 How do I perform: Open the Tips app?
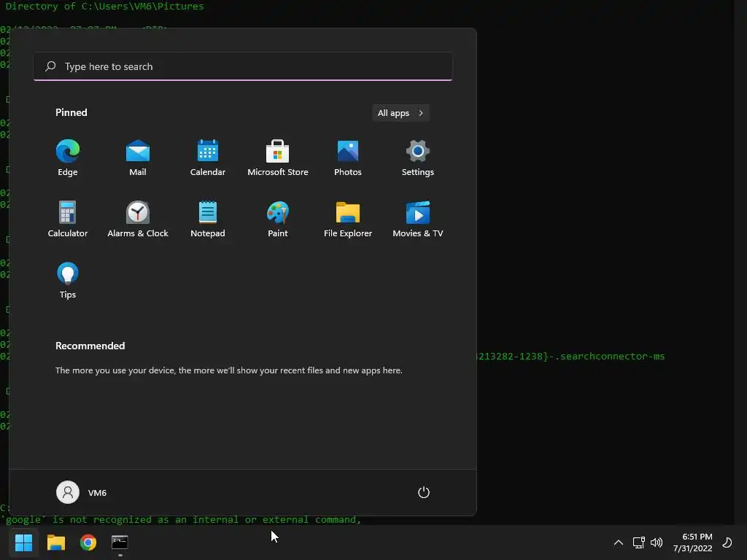68,281
